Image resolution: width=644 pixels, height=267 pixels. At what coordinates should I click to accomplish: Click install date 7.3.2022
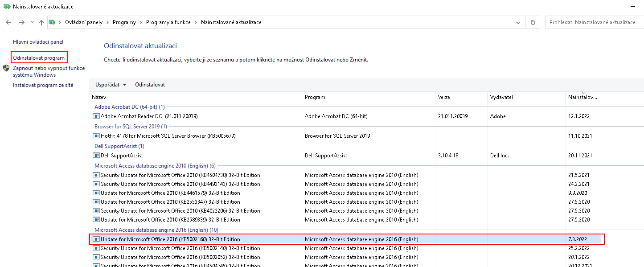(577, 239)
